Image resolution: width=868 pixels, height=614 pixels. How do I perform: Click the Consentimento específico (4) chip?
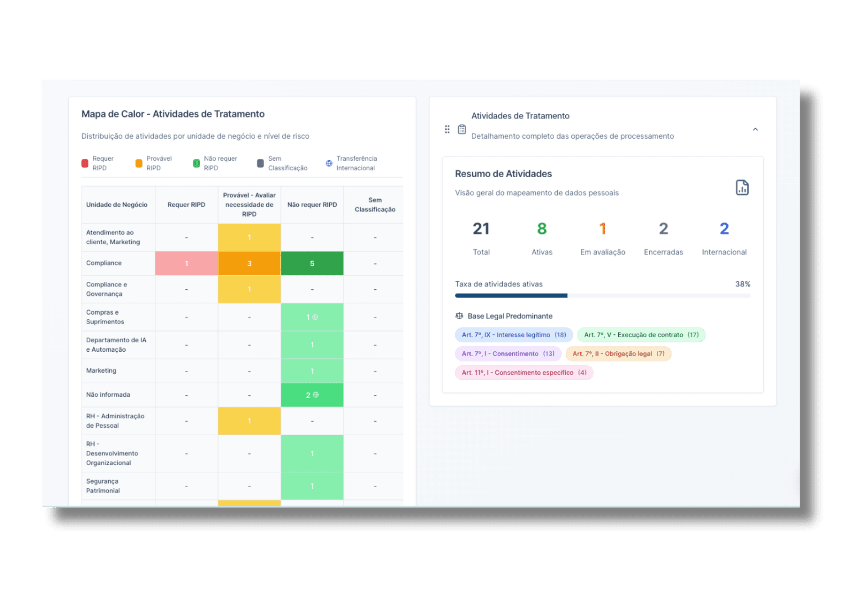coord(524,373)
